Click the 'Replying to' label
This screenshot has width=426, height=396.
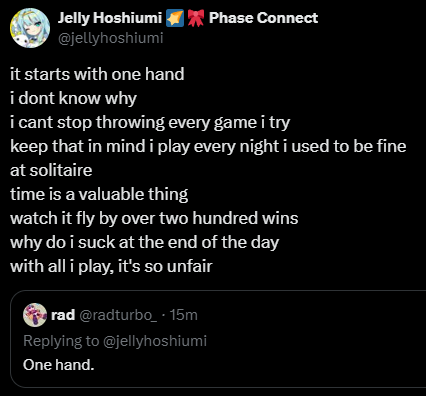(x=61, y=341)
